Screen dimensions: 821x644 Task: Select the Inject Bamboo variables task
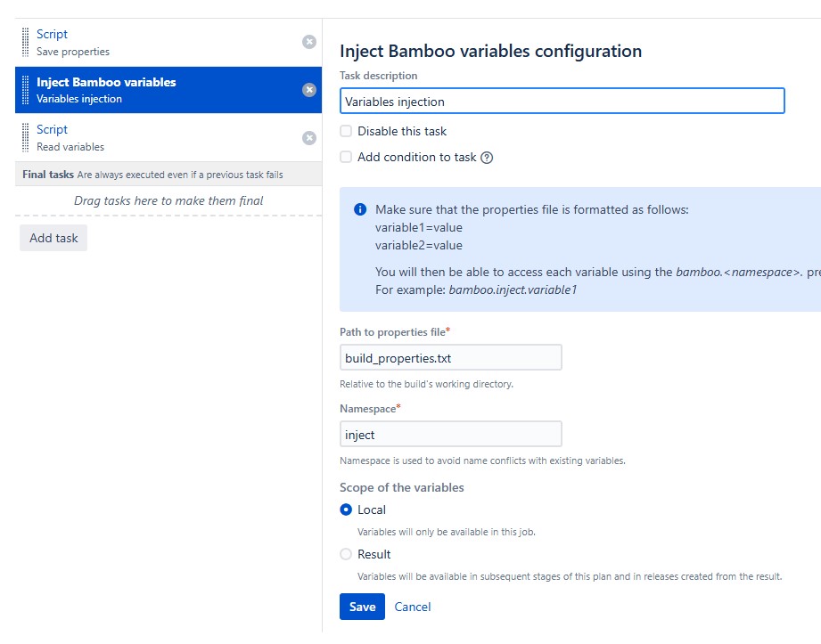coord(168,90)
